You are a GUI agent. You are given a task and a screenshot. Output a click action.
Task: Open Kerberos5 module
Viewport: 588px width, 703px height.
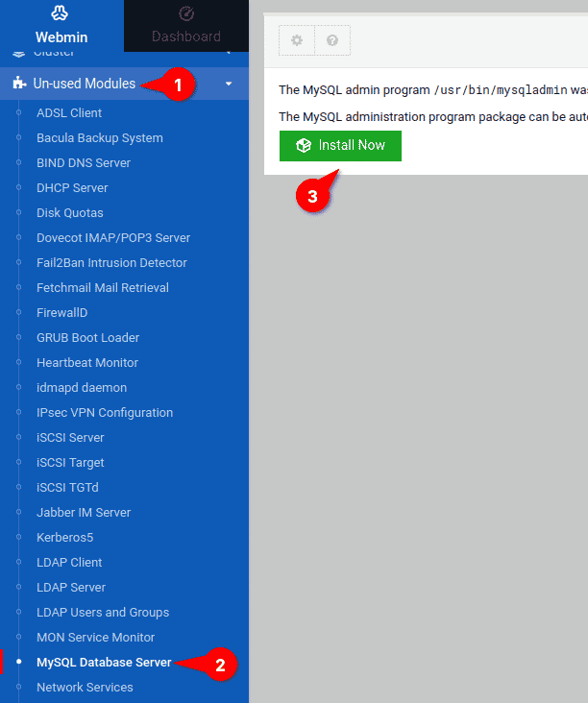tap(65, 538)
